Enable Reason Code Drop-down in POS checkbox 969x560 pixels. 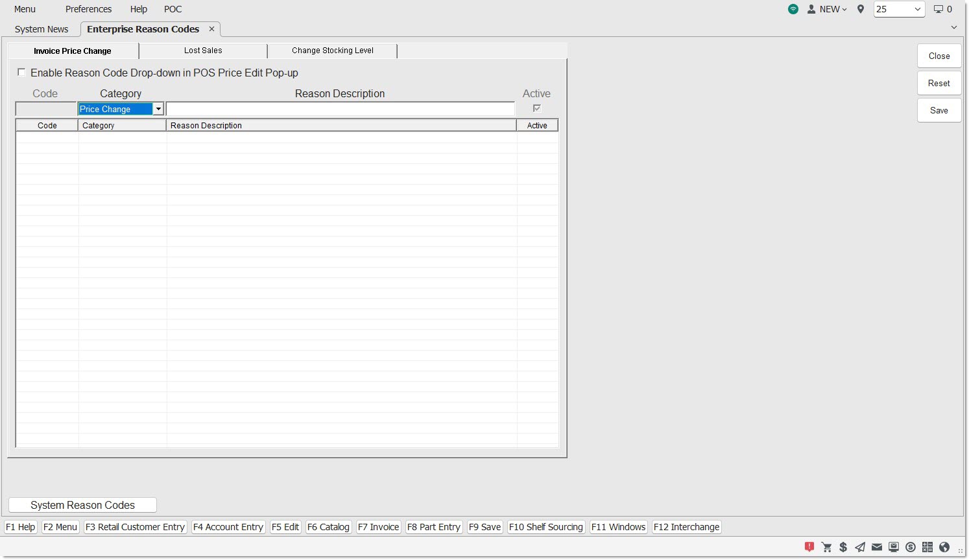(22, 73)
